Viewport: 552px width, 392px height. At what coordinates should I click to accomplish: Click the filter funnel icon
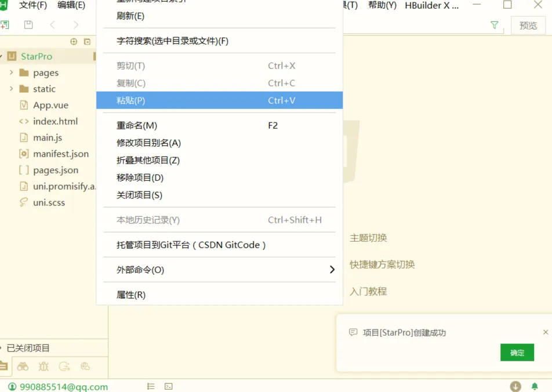pyautogui.click(x=494, y=25)
